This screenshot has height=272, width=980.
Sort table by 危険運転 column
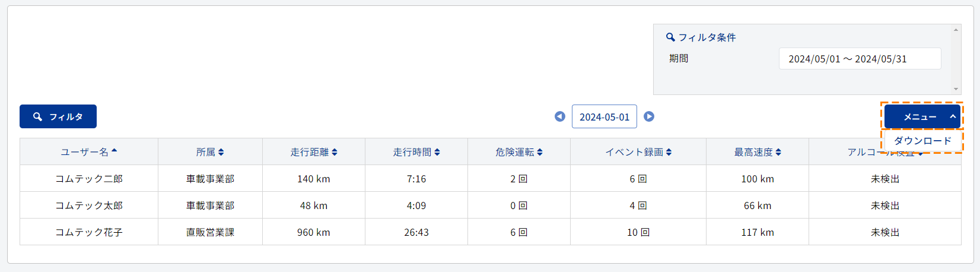point(519,152)
